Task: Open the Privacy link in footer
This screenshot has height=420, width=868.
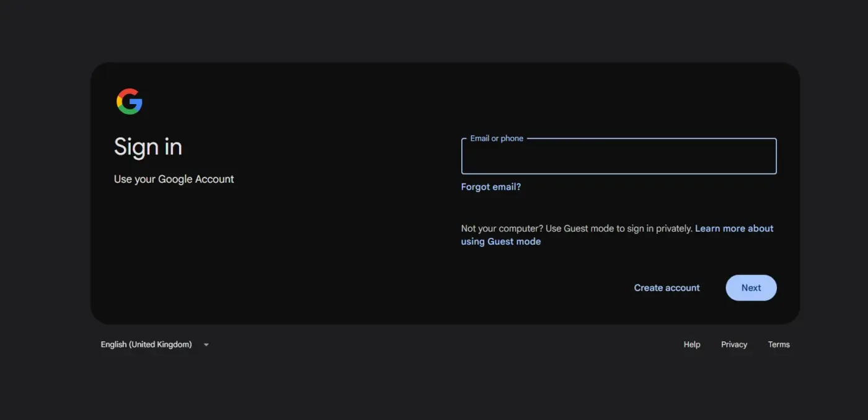Action: click(x=734, y=344)
